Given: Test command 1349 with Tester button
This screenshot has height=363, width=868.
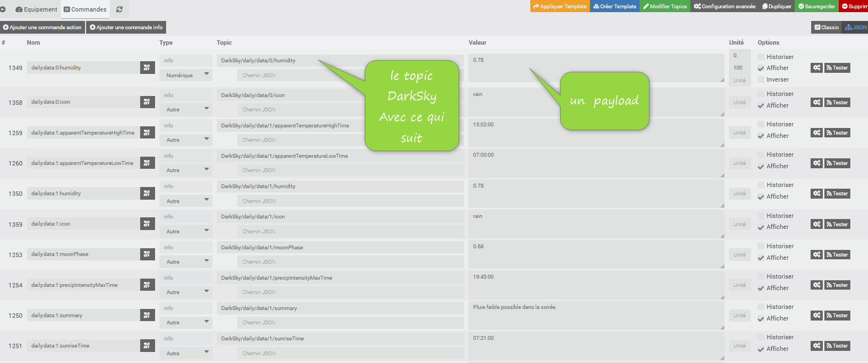Looking at the screenshot, I should tap(837, 68).
